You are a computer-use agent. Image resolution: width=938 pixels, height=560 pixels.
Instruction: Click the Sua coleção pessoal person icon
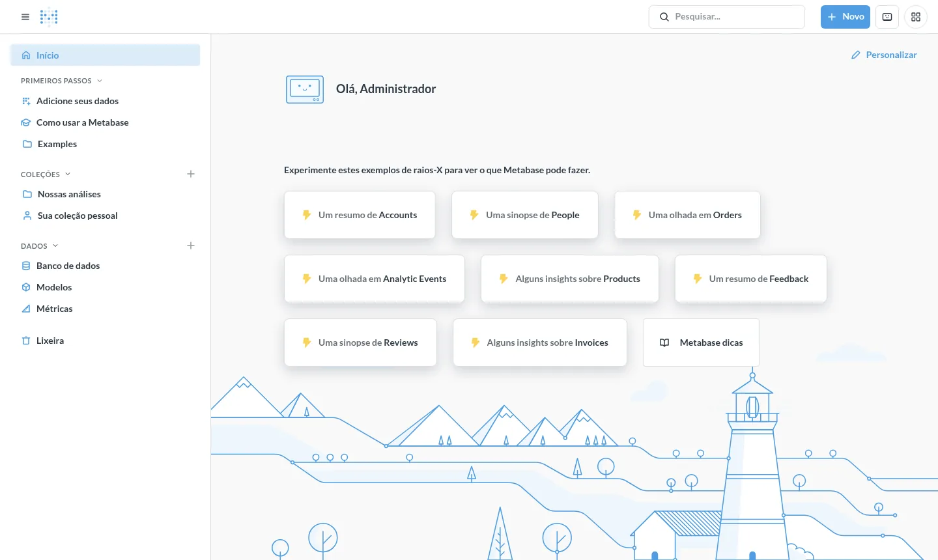click(27, 216)
